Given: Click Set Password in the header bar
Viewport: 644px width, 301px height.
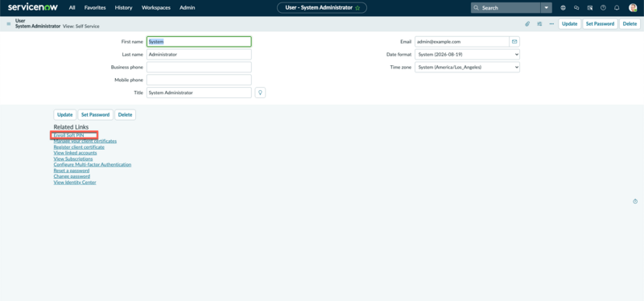Looking at the screenshot, I should point(600,24).
